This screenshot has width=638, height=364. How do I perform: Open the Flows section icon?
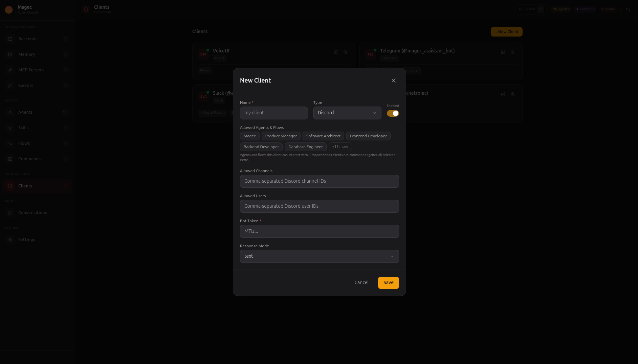pyautogui.click(x=10, y=143)
